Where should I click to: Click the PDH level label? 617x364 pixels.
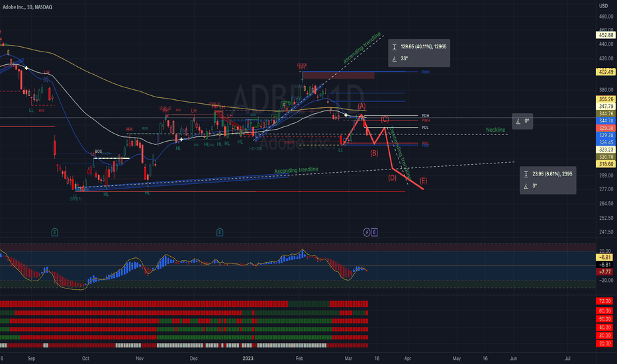(x=426, y=116)
